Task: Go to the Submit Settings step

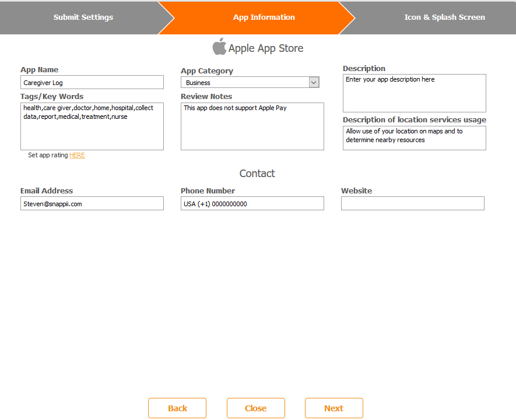Action: (83, 17)
